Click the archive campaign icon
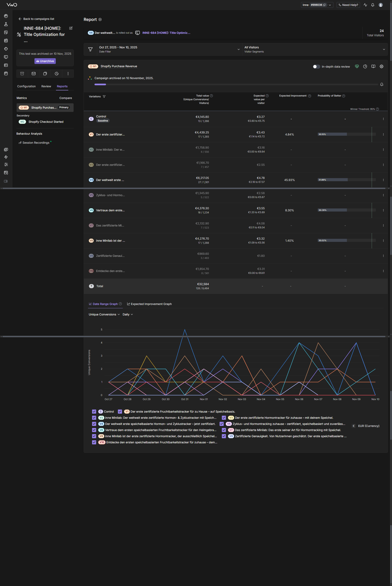Viewport: 392px width, 586px height. click(x=22, y=73)
